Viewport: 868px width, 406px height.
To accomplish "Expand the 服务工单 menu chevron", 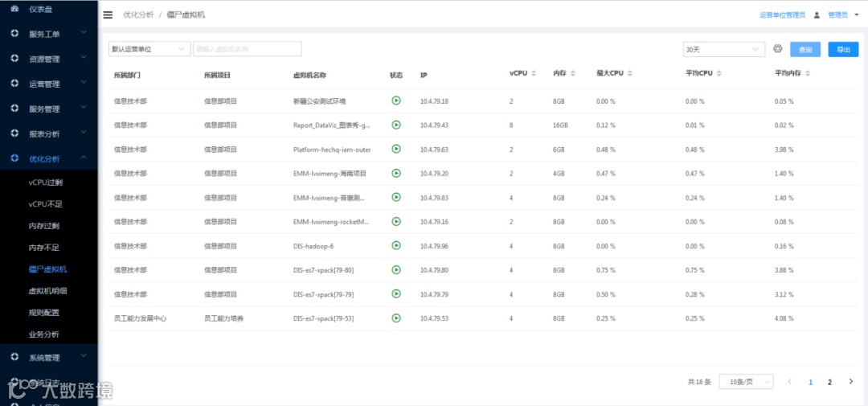I will [x=84, y=33].
